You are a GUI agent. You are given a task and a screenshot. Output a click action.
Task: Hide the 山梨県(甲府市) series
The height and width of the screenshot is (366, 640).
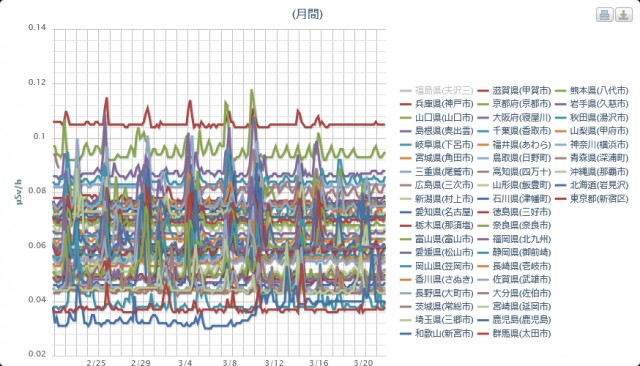click(x=592, y=131)
